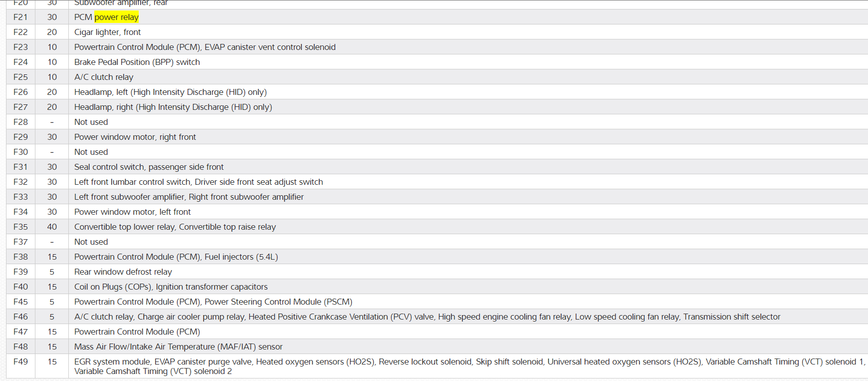Click the amperage value 40 for F35
868x381 pixels.
52,227
